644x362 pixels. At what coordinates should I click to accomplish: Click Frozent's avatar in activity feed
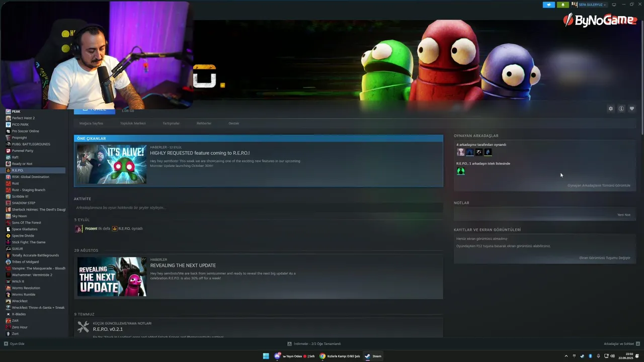[x=78, y=229]
